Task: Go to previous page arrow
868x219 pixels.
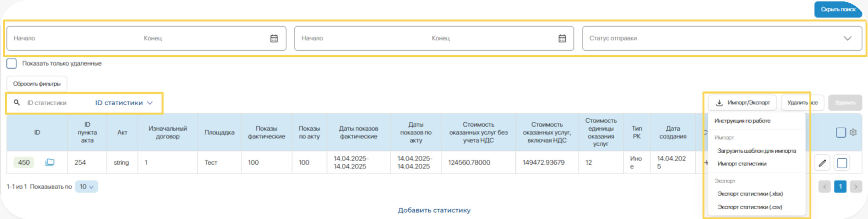Action: click(x=824, y=187)
